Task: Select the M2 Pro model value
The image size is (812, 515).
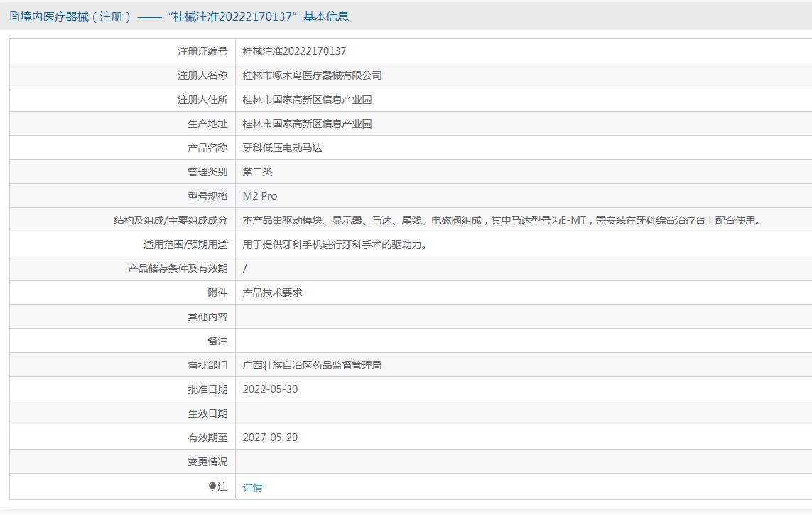Action: (x=260, y=196)
